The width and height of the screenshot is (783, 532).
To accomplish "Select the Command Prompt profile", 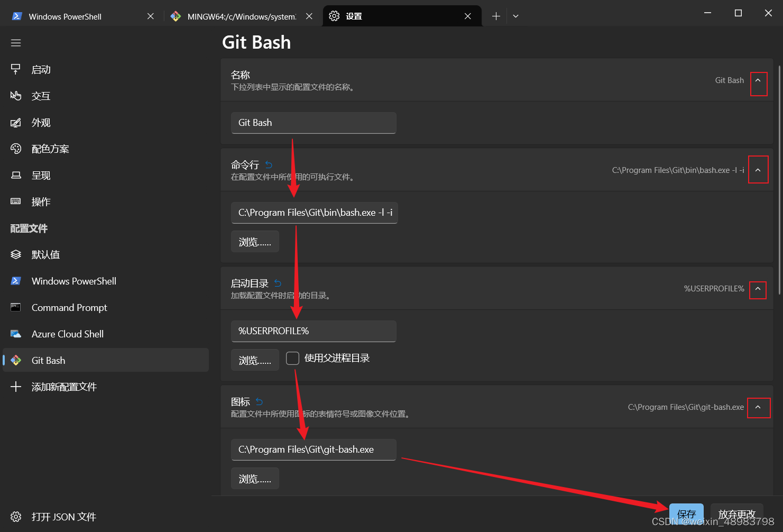I will click(x=106, y=307).
